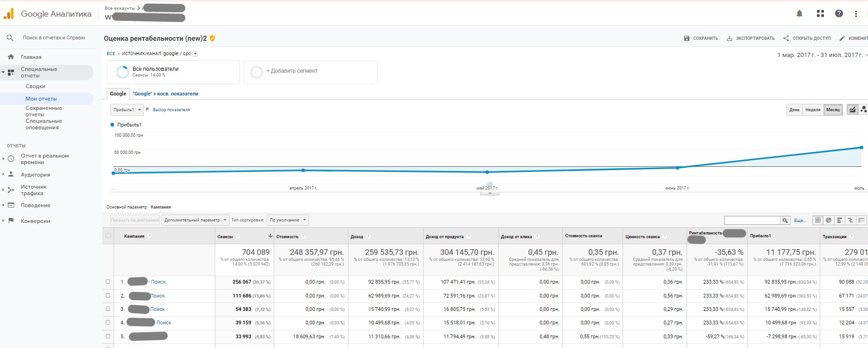Click the chart data point for апрель 2017
This screenshot has width=868, height=348.
[303, 171]
